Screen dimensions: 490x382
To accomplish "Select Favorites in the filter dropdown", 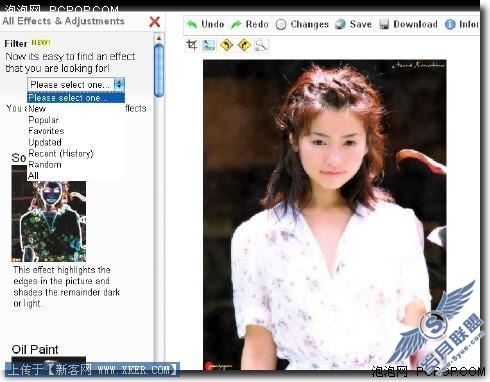I will coord(46,131).
